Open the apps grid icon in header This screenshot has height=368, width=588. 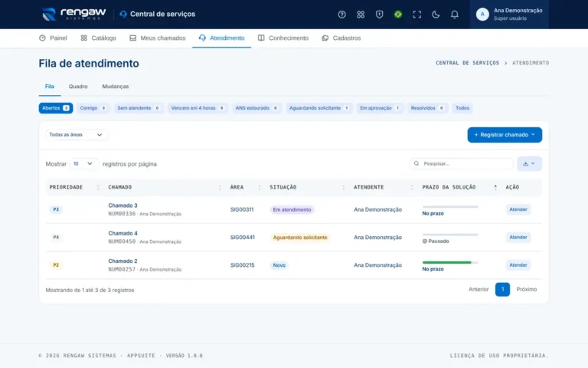(x=361, y=15)
